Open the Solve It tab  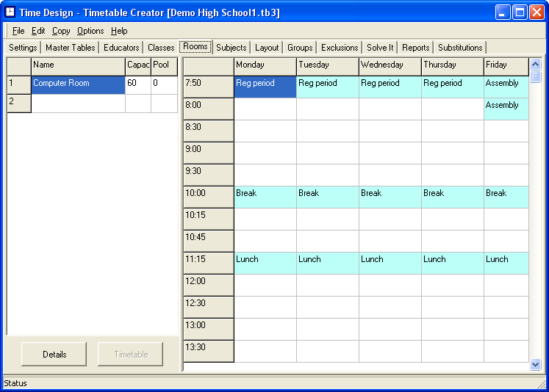[x=380, y=48]
